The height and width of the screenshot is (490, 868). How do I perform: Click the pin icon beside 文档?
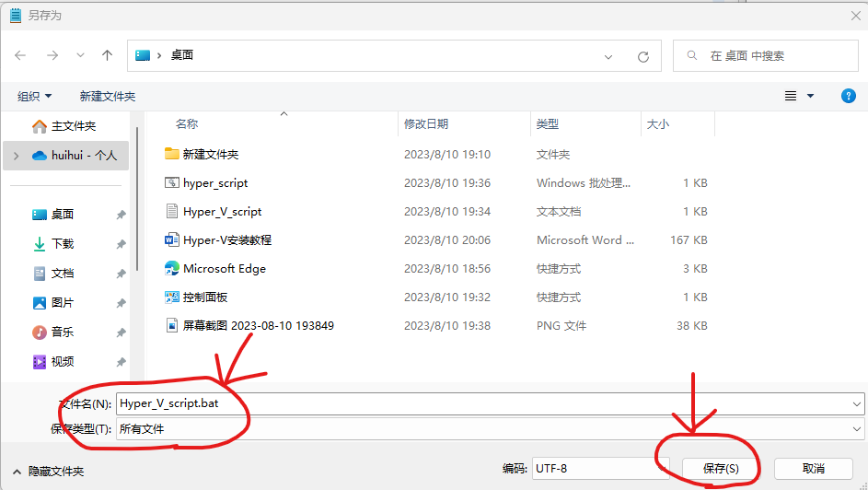coord(121,274)
